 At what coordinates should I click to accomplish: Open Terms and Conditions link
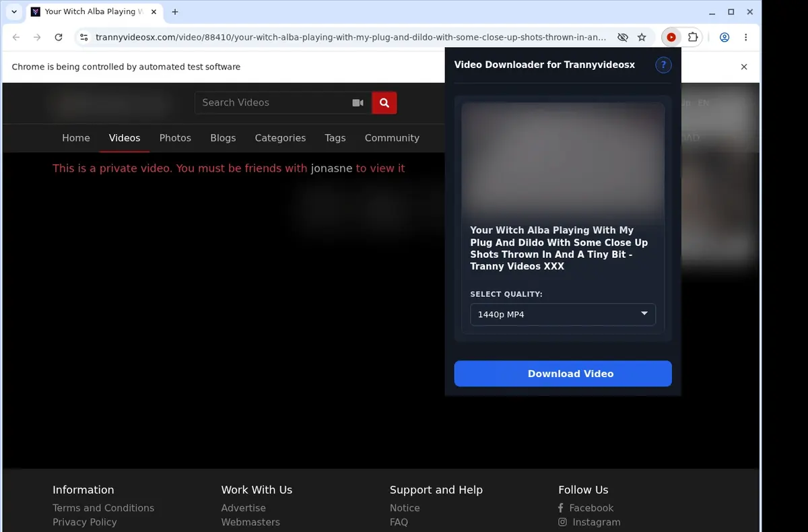104,508
